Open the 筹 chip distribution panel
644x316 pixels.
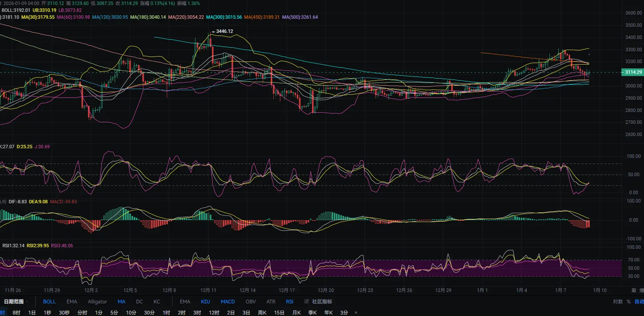point(634,290)
